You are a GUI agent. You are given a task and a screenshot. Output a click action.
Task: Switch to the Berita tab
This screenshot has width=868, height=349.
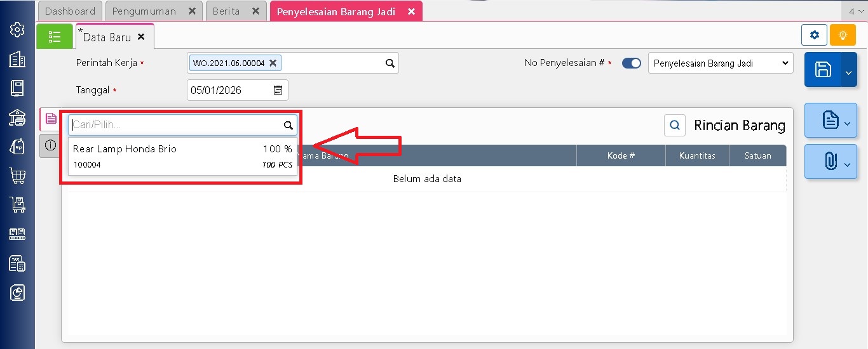pyautogui.click(x=226, y=11)
